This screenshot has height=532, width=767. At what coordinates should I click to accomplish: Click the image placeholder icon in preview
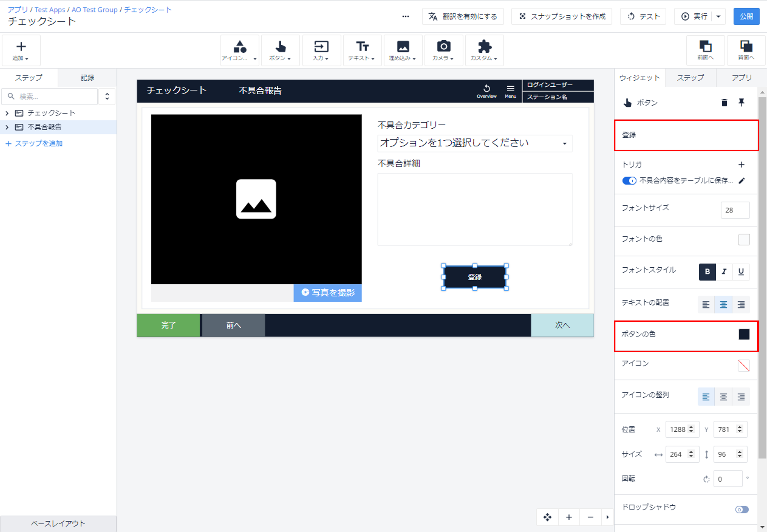click(x=256, y=199)
